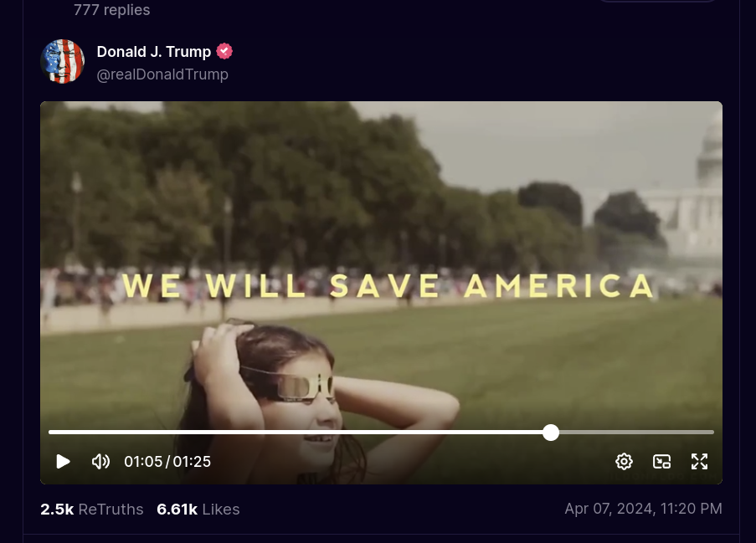This screenshot has width=756, height=543.
Task: Expand video to fullscreen
Action: [x=699, y=462]
